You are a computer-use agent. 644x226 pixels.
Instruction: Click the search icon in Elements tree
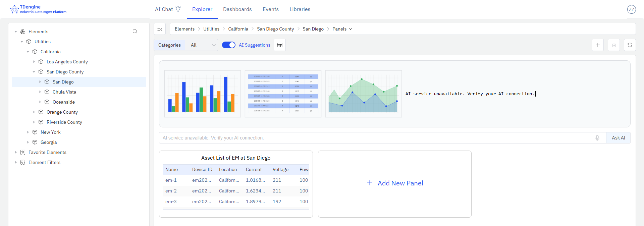135,32
